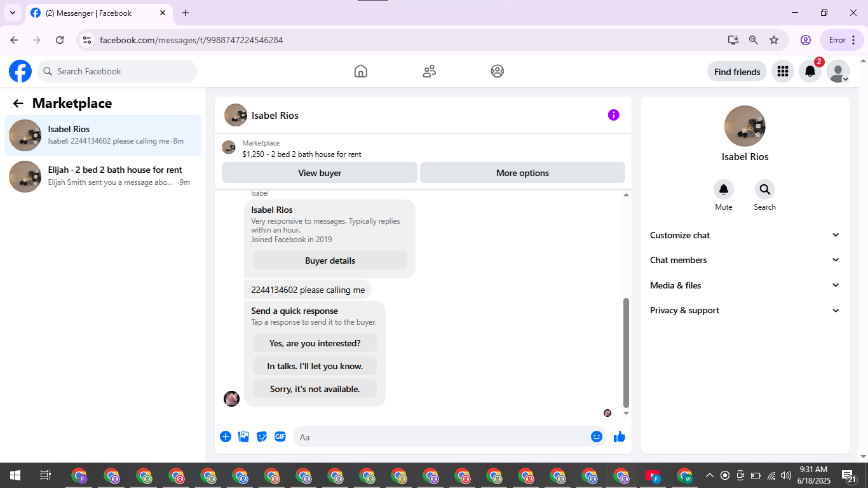Click the chat messages scrollbar
Image resolution: width=868 pixels, height=488 pixels.
[x=626, y=352]
